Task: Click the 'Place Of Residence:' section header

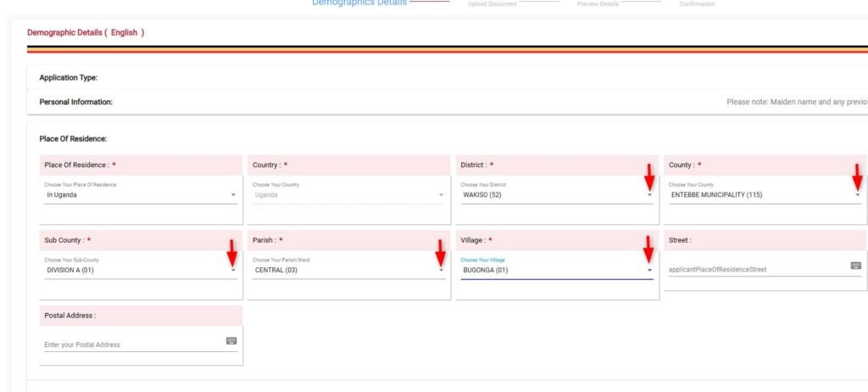Action: (73, 138)
